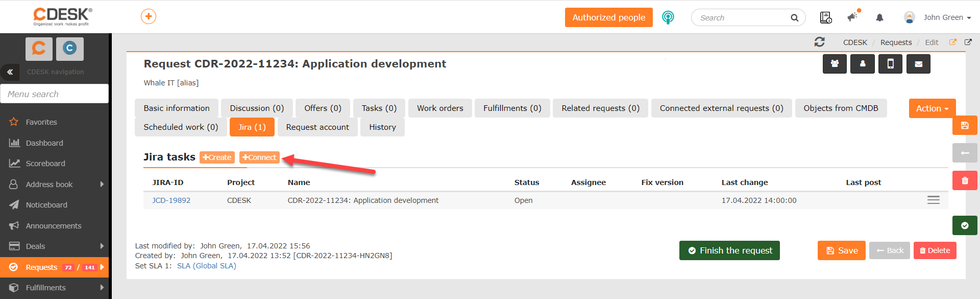Open the hamburger menu for JCD-19892 row
This screenshot has width=980, height=299.
pos(934,200)
